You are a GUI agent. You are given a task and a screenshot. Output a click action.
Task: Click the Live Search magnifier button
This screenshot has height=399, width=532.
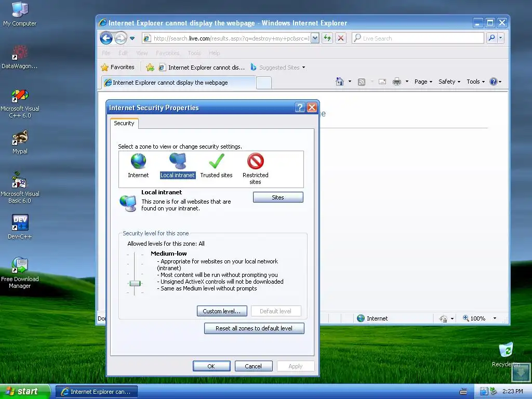tap(491, 38)
